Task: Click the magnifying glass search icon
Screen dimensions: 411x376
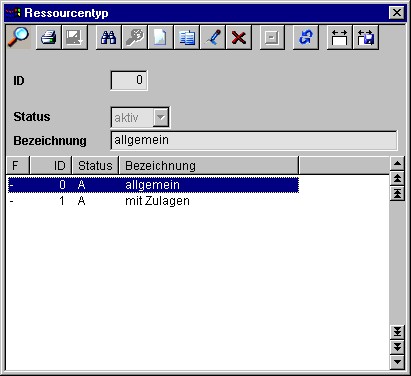Action: click(x=18, y=37)
